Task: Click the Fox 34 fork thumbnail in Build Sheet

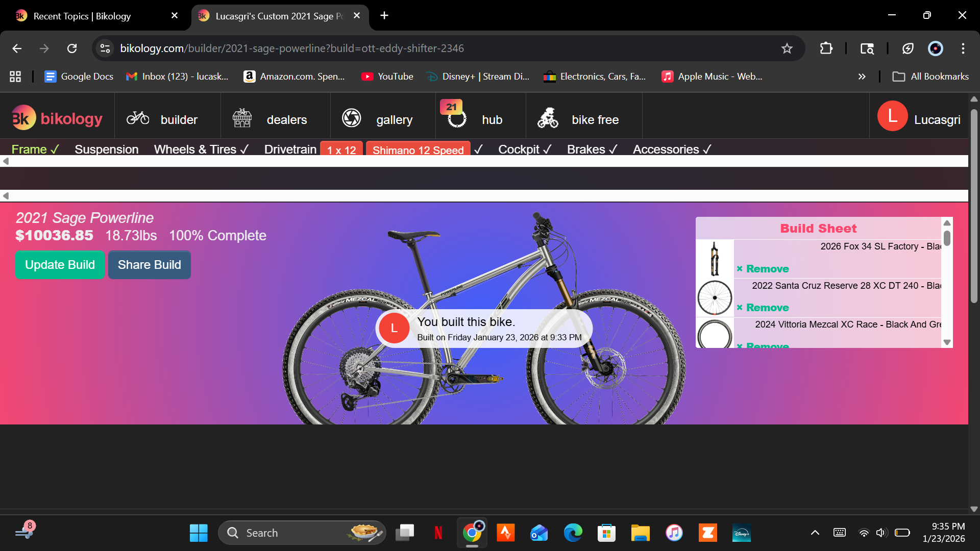Action: [x=715, y=259]
